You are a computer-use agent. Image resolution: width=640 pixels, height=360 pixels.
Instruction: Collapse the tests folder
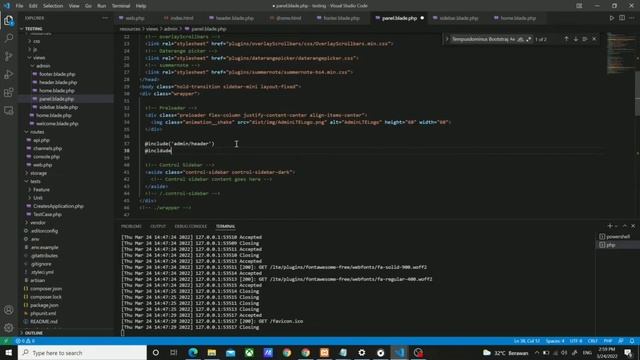(x=35, y=181)
